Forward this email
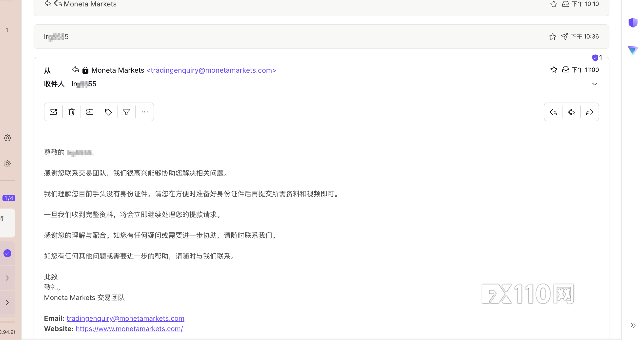 589,112
